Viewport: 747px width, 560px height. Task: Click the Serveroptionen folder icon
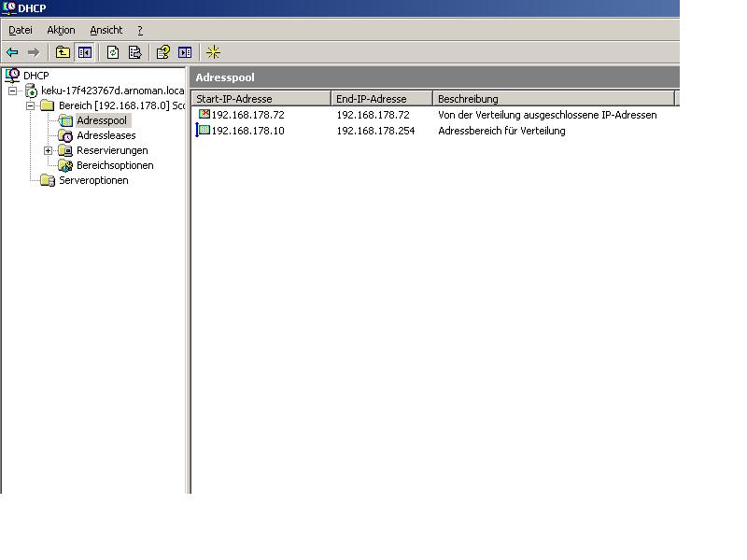tap(48, 180)
